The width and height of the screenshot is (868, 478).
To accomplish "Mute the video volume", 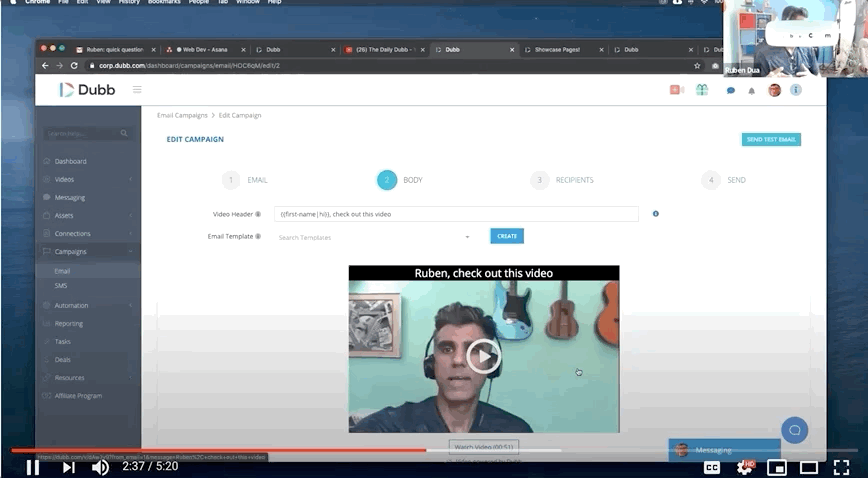I will click(x=100, y=467).
